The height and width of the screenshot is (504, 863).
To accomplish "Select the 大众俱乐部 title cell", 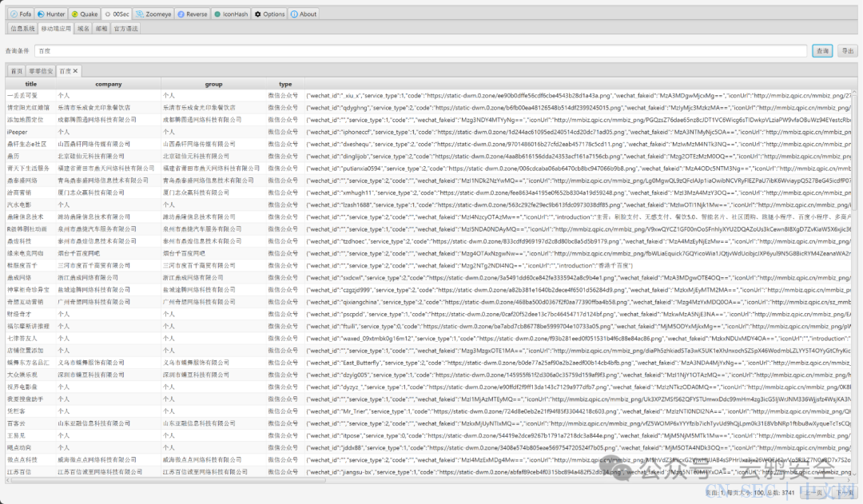I will pyautogui.click(x=30, y=375).
